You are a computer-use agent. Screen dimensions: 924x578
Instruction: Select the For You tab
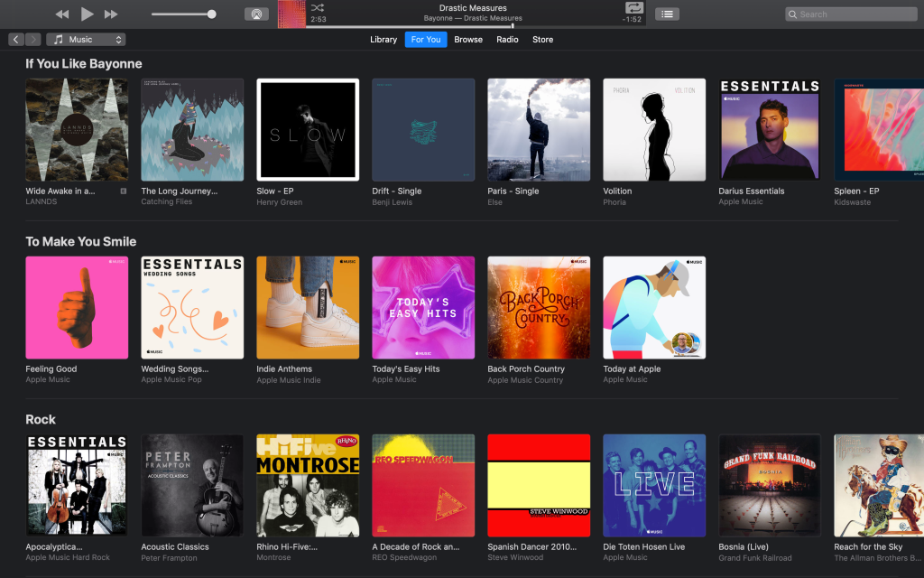tap(426, 40)
